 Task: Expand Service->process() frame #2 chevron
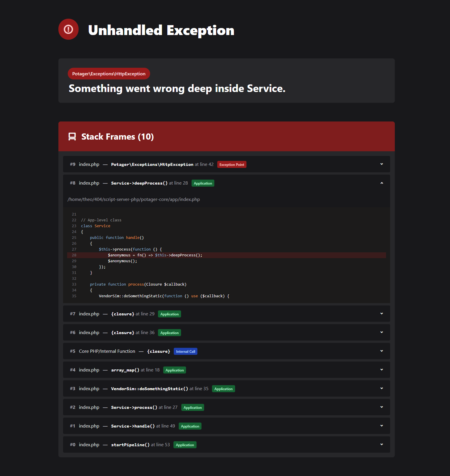[381, 407]
